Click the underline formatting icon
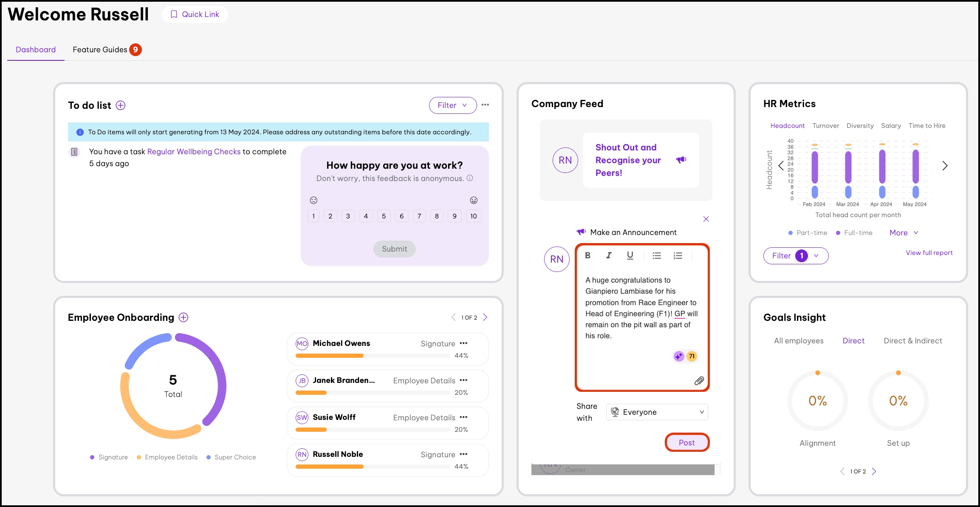The height and width of the screenshot is (507, 980). click(x=630, y=255)
